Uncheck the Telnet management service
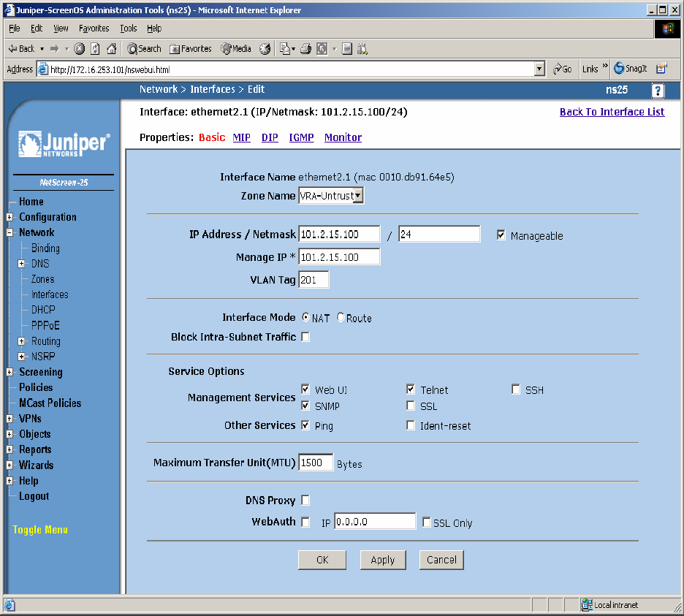Image resolution: width=684 pixels, height=616 pixels. click(411, 389)
